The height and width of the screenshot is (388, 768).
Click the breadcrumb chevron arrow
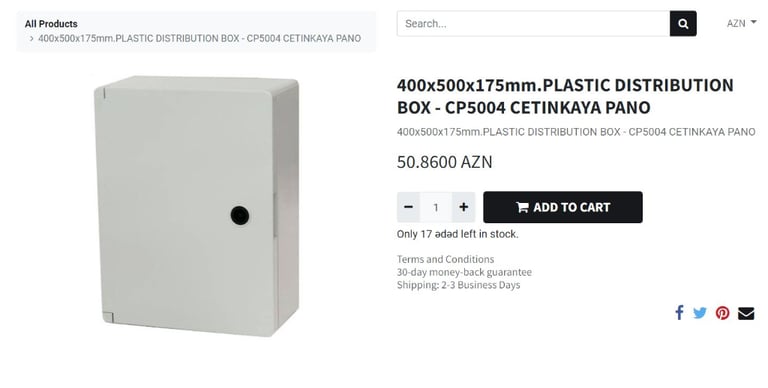pyautogui.click(x=31, y=38)
